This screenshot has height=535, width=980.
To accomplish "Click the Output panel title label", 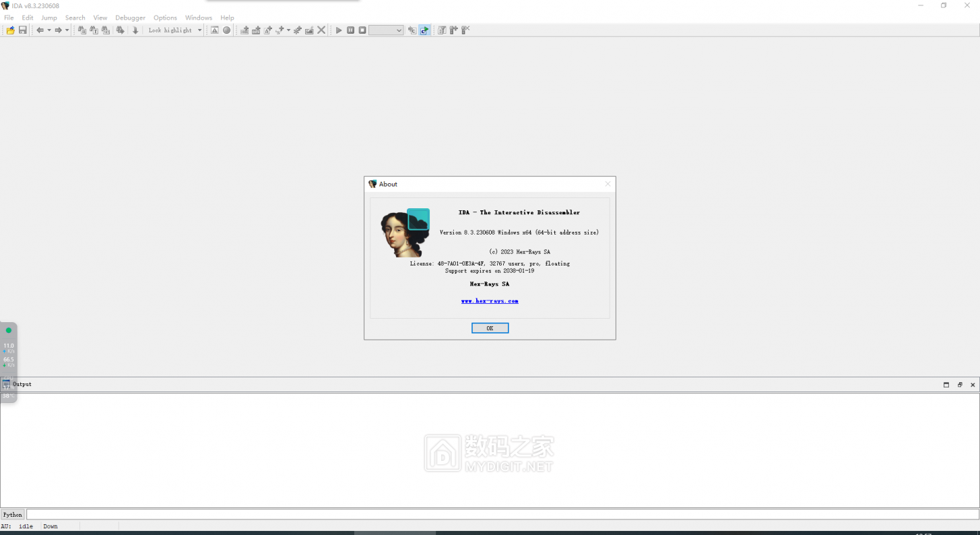I will [22, 384].
